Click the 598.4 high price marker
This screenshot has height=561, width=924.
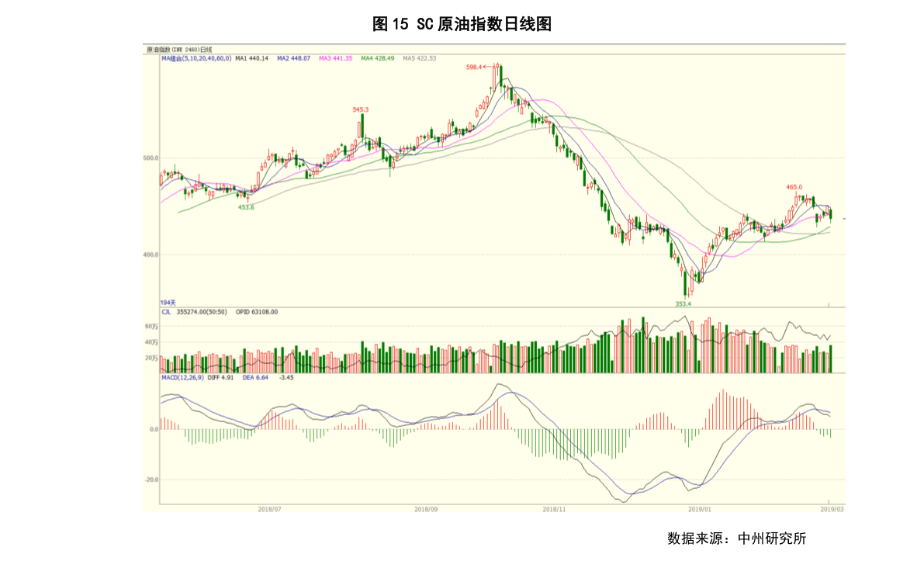click(474, 68)
